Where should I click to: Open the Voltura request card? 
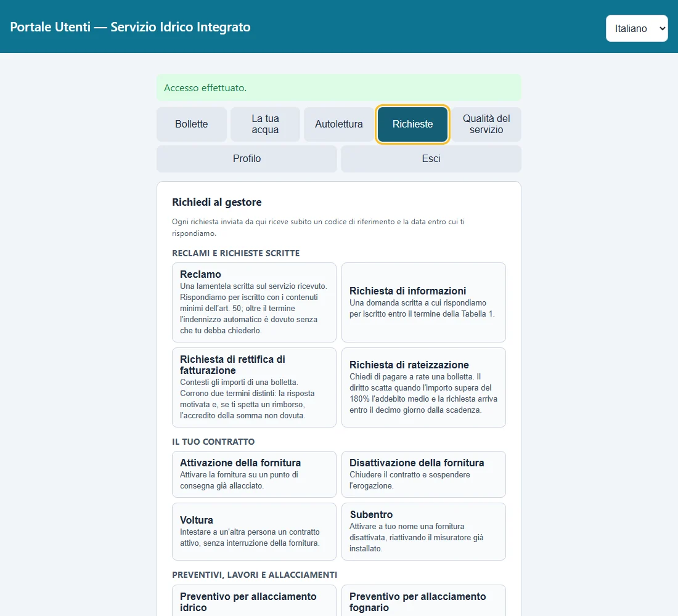(254, 531)
